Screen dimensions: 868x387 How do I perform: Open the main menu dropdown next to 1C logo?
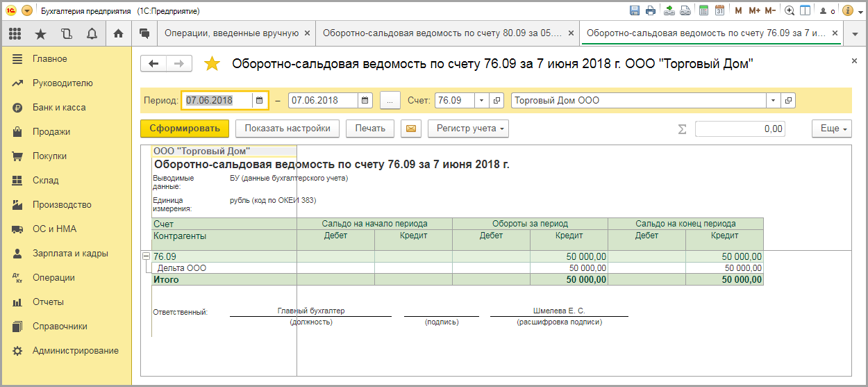pos(27,10)
